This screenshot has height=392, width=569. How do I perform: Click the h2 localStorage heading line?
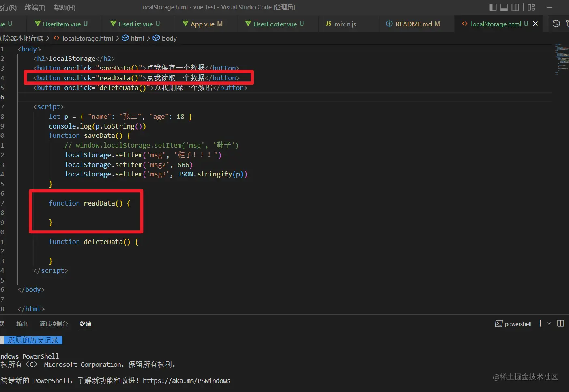click(74, 59)
